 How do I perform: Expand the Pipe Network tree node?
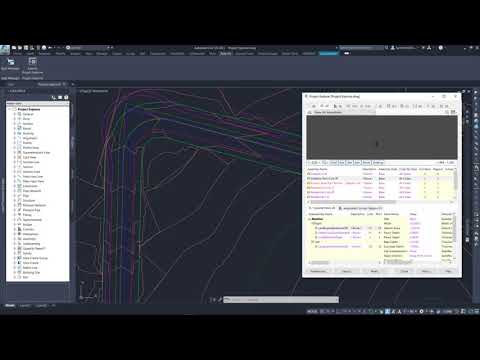coord(15,191)
